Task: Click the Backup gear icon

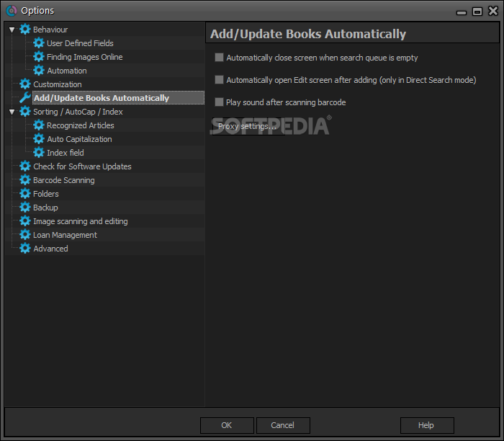Action: click(24, 208)
